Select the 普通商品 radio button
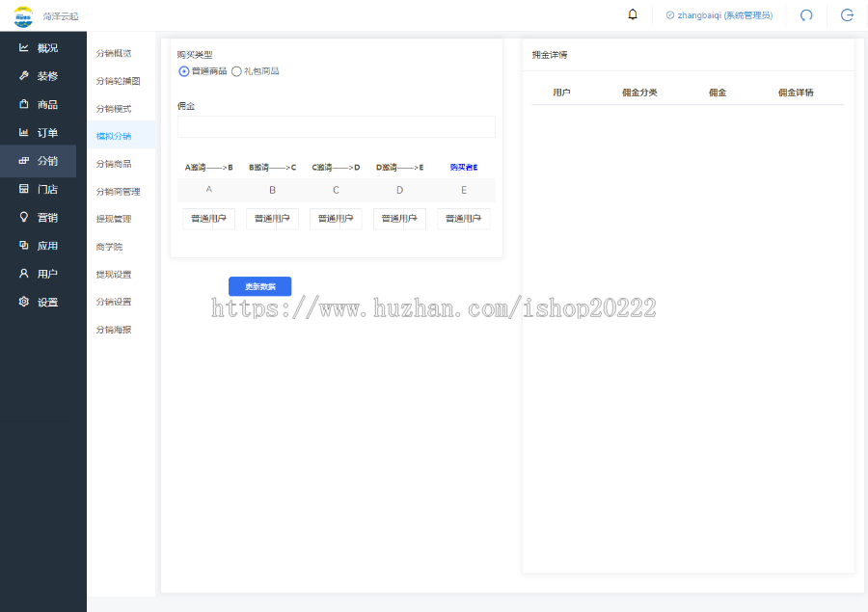Image resolution: width=868 pixels, height=612 pixels. pos(184,71)
